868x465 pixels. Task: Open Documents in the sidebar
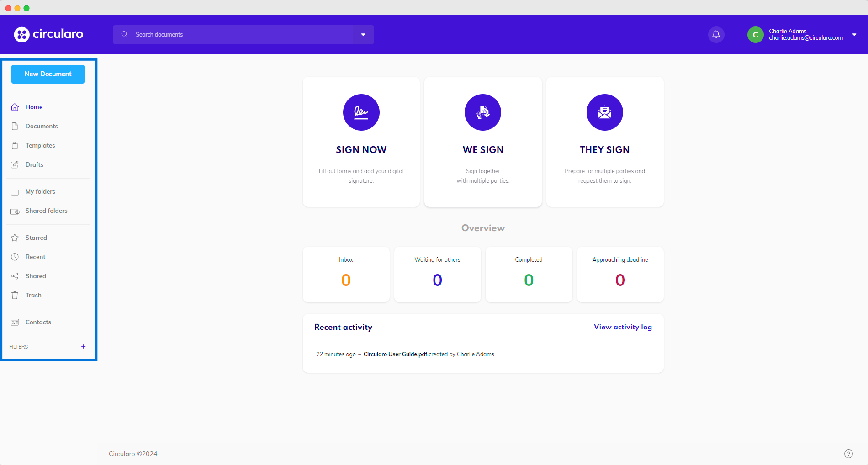[42, 126]
